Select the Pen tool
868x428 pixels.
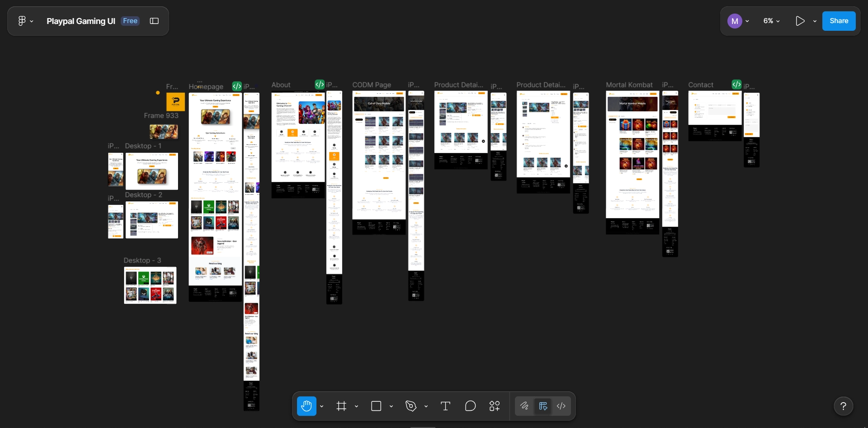(411, 406)
